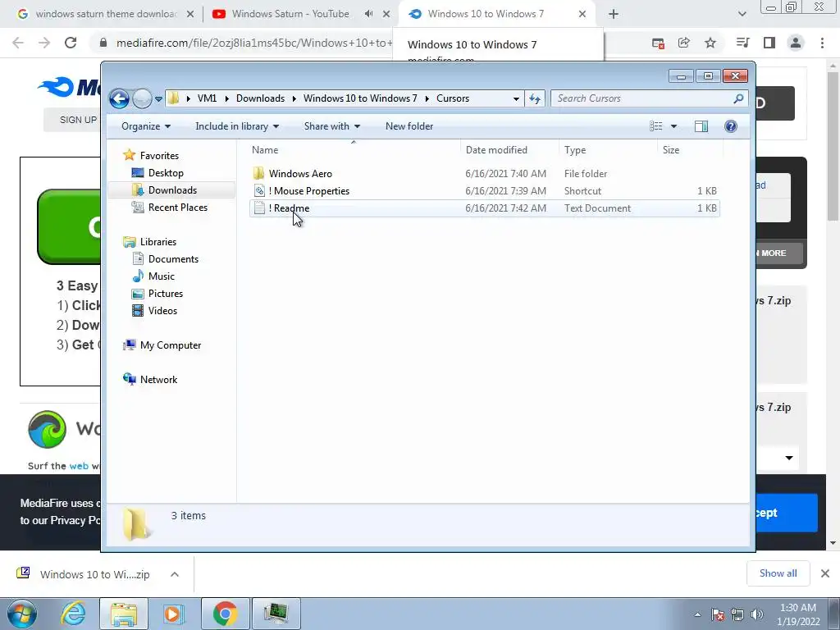Click the folder icon in the address bar
This screenshot has width=840, height=630.
(173, 98)
